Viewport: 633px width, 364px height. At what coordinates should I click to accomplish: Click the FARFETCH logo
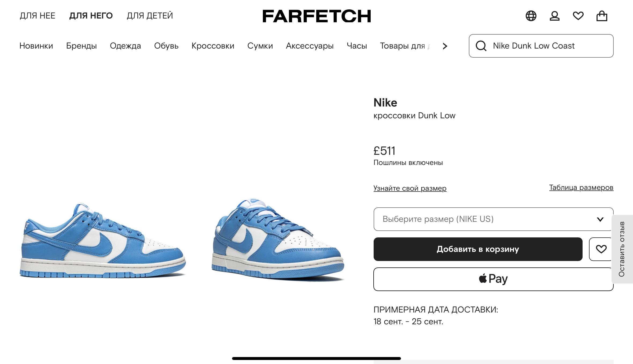[x=316, y=16]
